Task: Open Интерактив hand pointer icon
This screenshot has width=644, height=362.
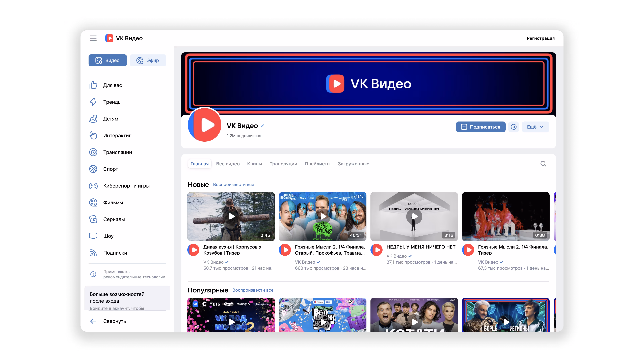Action: coord(93,135)
